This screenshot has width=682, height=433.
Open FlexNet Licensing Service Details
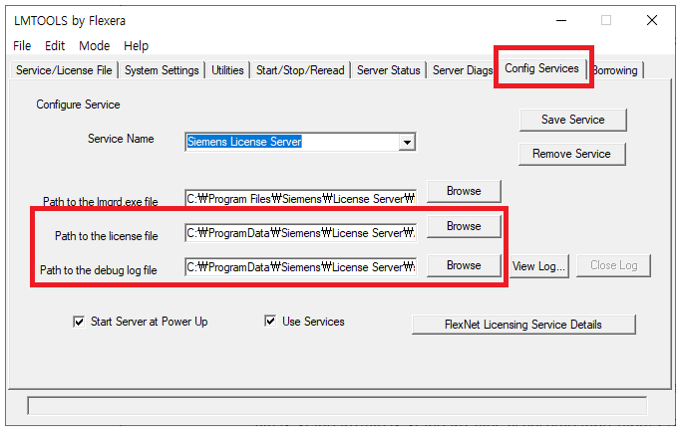[x=523, y=325]
